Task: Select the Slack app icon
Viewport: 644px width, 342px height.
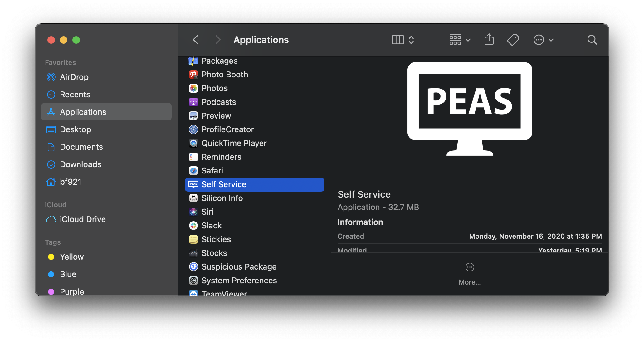Action: 193,226
